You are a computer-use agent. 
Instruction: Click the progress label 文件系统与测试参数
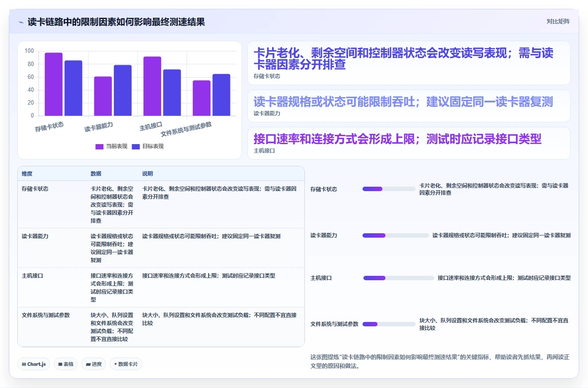click(334, 324)
